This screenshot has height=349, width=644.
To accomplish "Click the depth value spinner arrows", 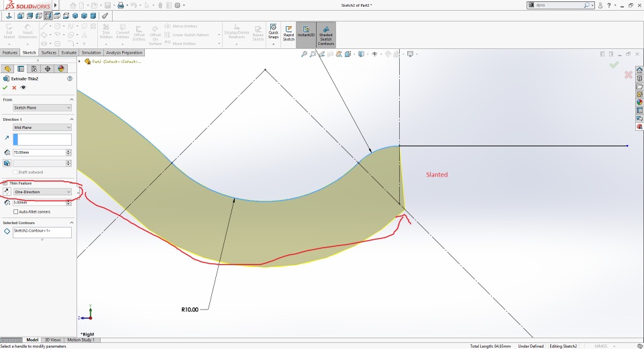I will 68,152.
